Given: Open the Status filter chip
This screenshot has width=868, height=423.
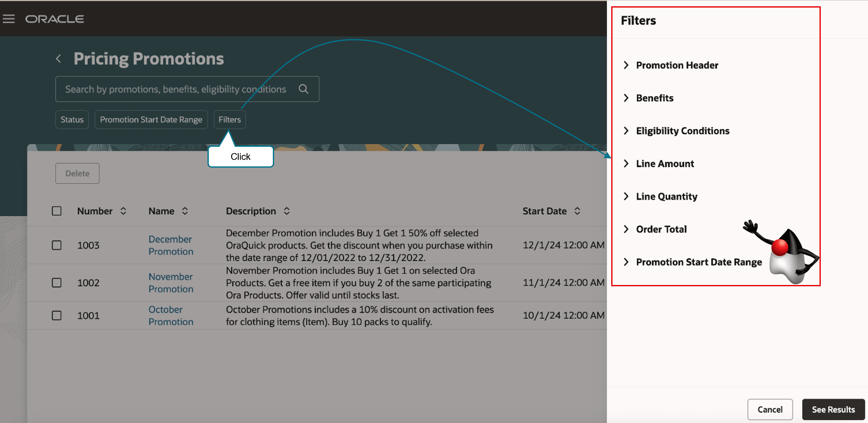Looking at the screenshot, I should pyautogui.click(x=72, y=120).
